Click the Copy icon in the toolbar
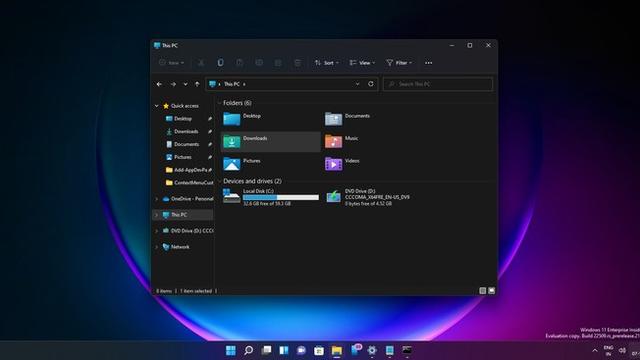Screen dimensions: 640x360 pos(220,63)
